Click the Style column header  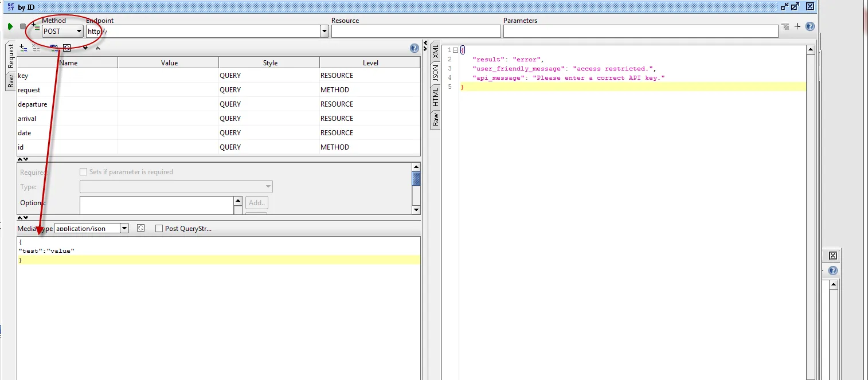coord(269,63)
